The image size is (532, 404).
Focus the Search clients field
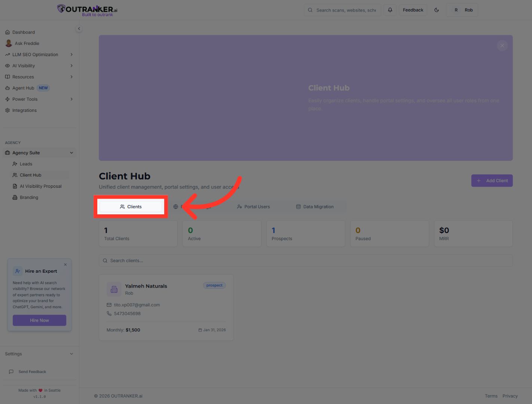coord(306,261)
